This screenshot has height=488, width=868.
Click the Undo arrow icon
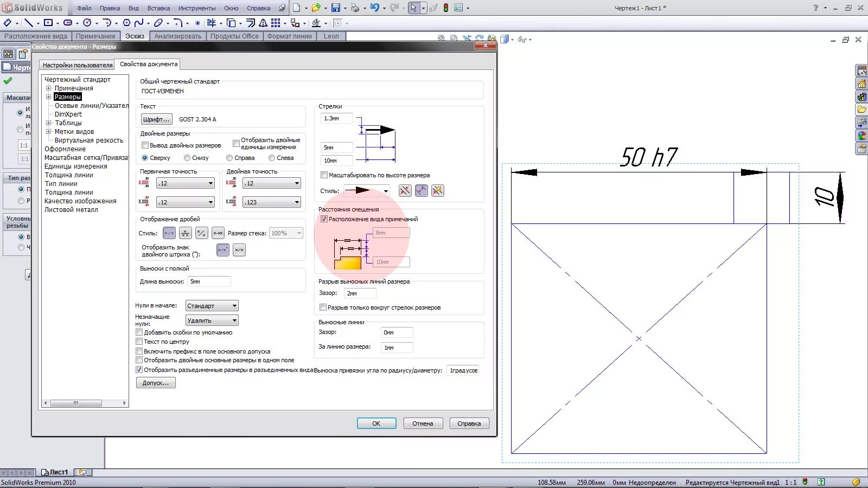(375, 8)
